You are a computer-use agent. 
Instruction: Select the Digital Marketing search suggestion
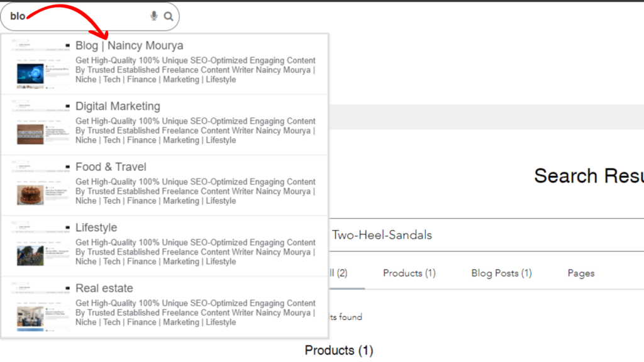(118, 106)
